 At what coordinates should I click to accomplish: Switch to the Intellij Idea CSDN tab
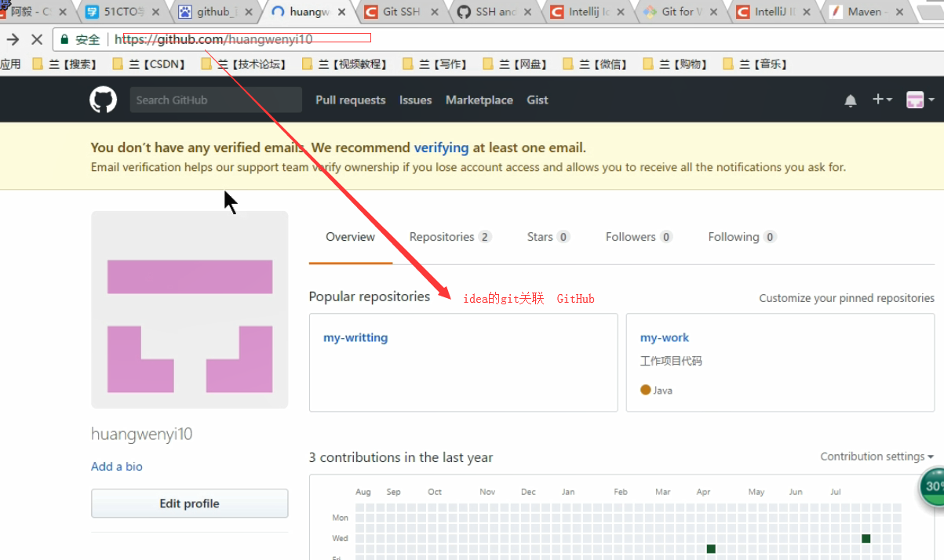[x=587, y=12]
